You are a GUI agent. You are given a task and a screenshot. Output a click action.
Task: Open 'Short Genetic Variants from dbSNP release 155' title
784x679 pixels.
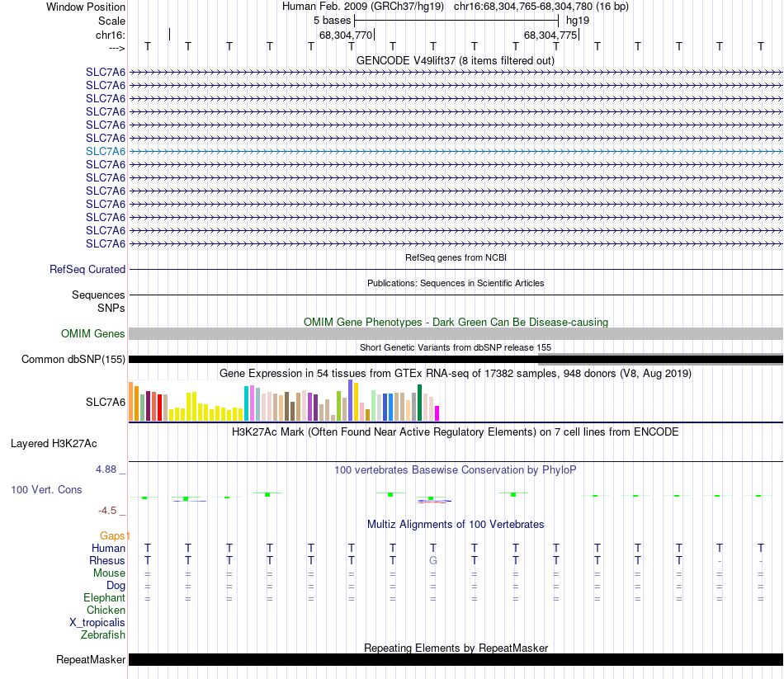(x=456, y=347)
